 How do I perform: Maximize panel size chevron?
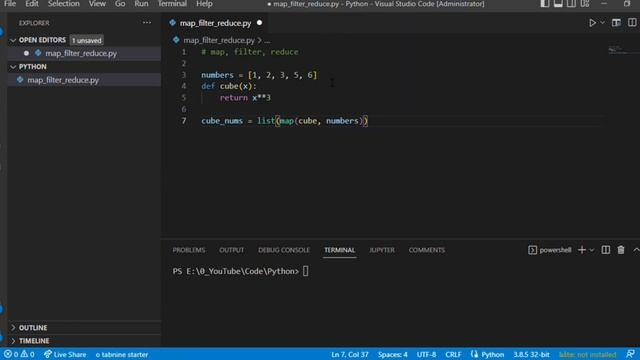[636, 250]
